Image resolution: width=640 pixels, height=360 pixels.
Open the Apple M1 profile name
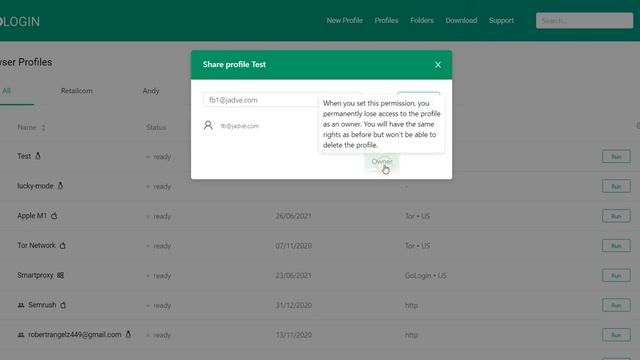point(32,216)
